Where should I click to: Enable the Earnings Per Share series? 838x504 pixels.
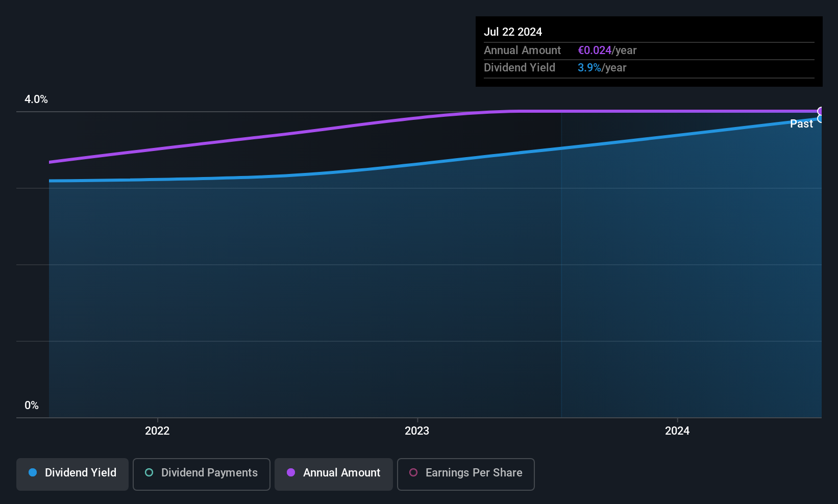(x=465, y=474)
